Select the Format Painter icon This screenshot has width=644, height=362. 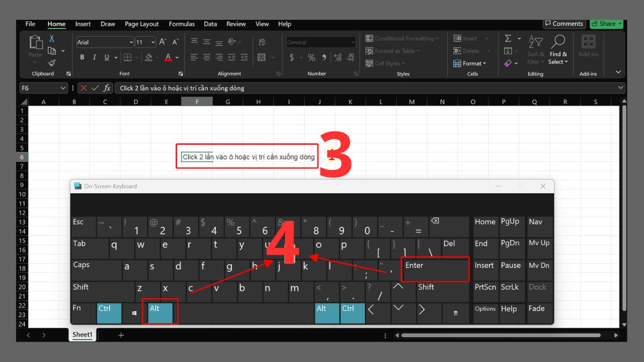tap(53, 63)
